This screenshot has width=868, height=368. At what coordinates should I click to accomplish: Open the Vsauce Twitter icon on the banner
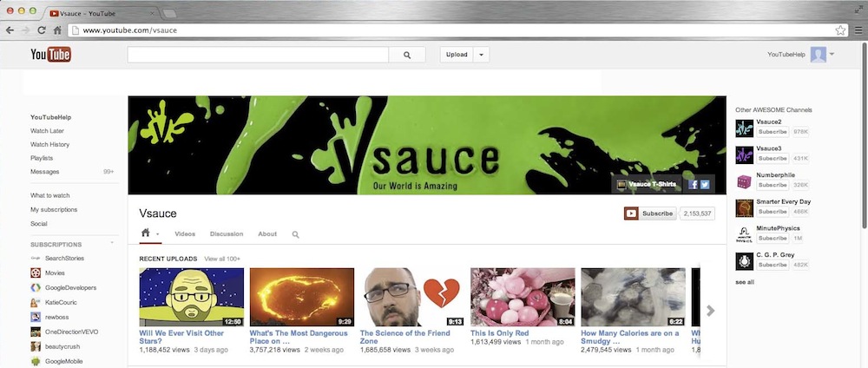(705, 185)
